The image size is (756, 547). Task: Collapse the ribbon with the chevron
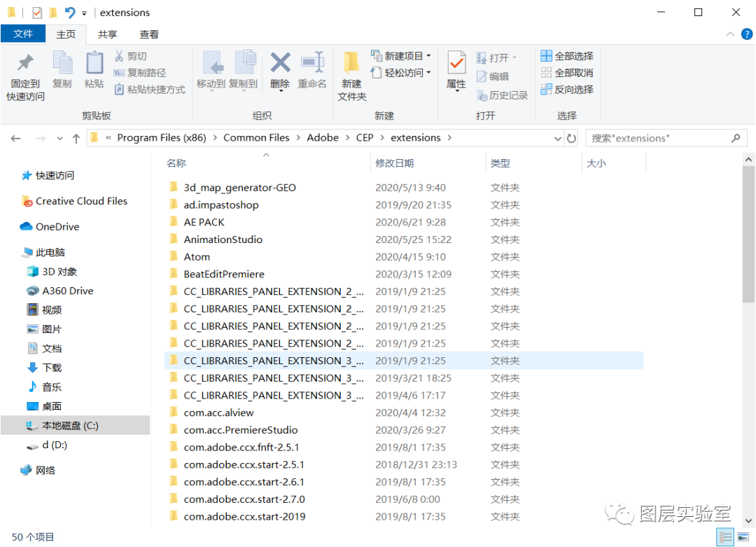pos(730,34)
